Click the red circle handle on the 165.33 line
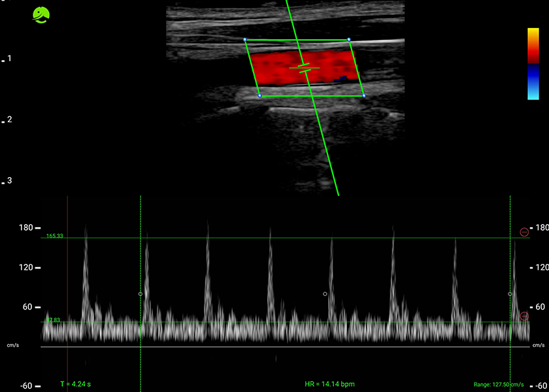The width and height of the screenshot is (549, 392). [x=524, y=232]
